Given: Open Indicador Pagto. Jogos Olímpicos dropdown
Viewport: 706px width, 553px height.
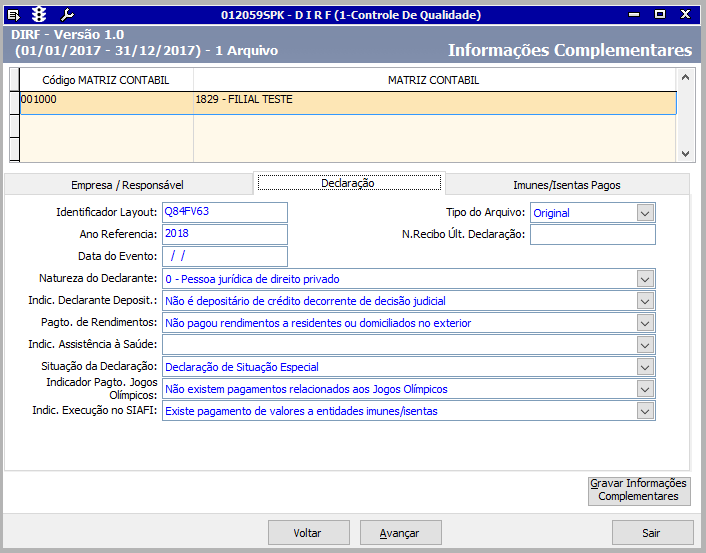Looking at the screenshot, I should (645, 389).
